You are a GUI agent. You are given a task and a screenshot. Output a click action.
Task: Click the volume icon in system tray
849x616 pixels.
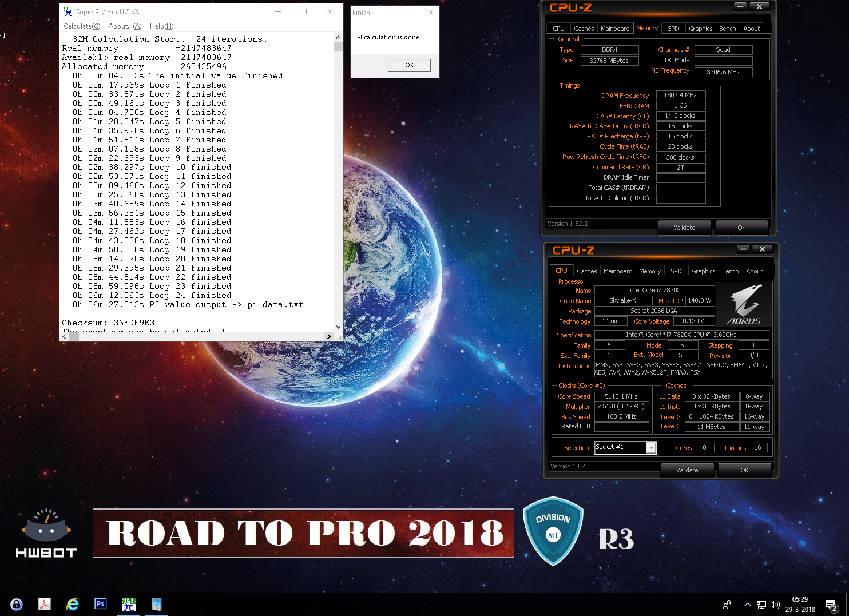(x=775, y=605)
